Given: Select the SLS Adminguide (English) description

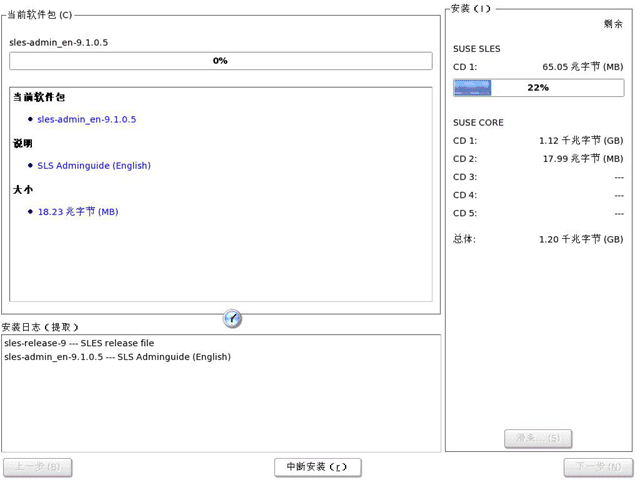Looking at the screenshot, I should tap(94, 165).
